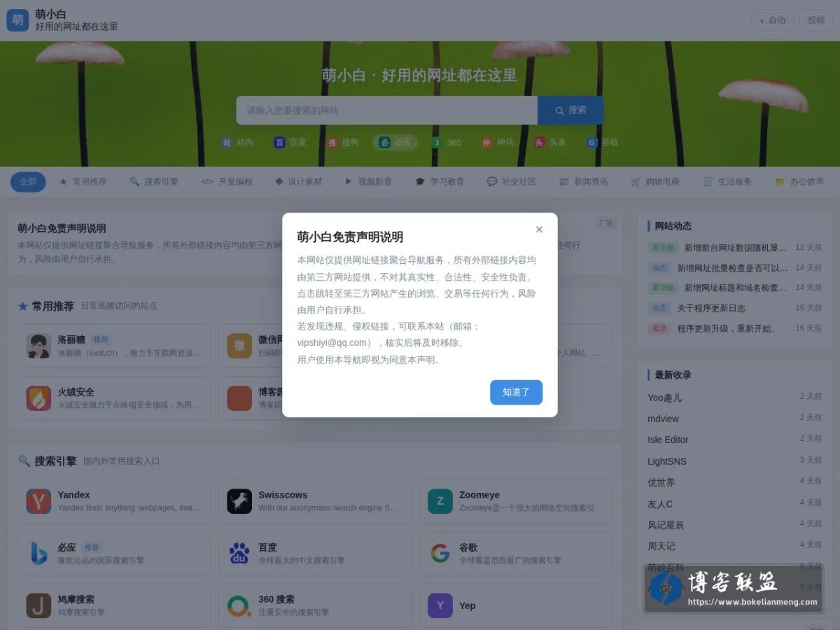Click the star icon beside 常用推荐 heading

point(23,306)
